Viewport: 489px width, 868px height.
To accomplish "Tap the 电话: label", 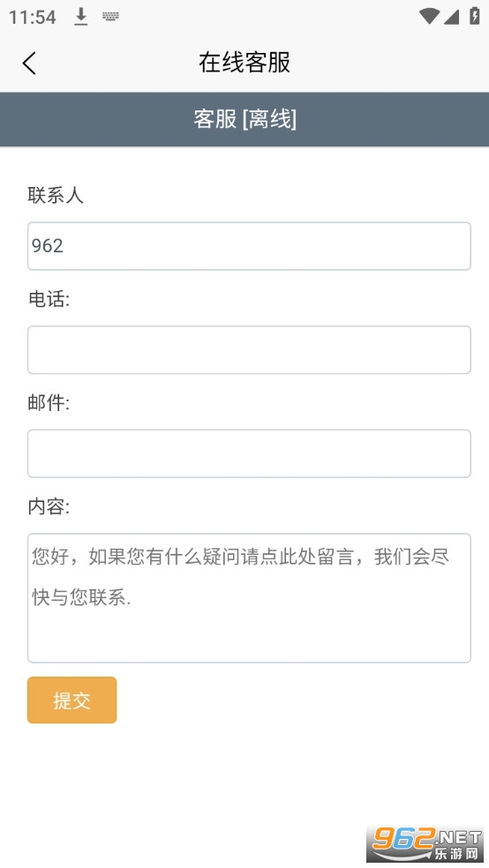I will click(x=49, y=299).
